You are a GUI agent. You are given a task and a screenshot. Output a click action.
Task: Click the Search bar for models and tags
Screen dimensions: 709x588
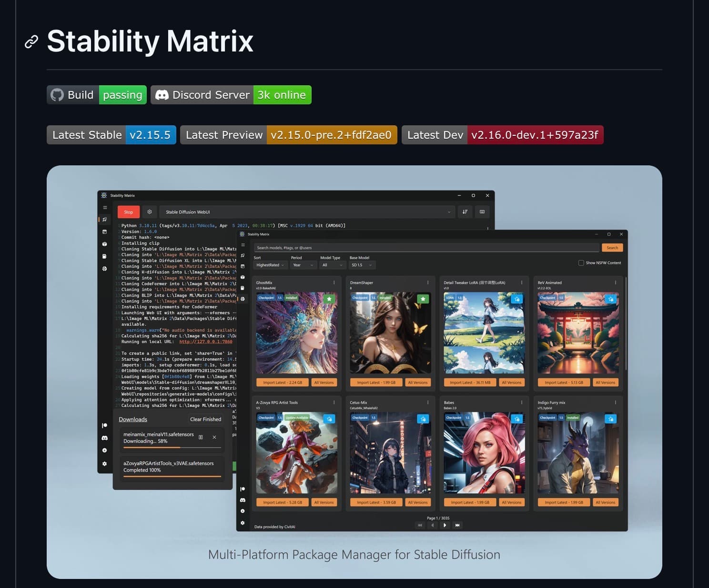426,247
